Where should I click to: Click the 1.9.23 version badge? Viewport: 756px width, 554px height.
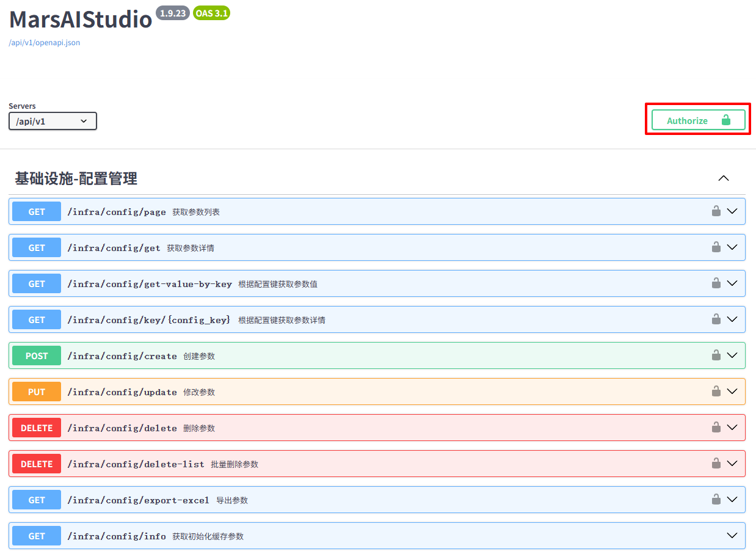[173, 13]
